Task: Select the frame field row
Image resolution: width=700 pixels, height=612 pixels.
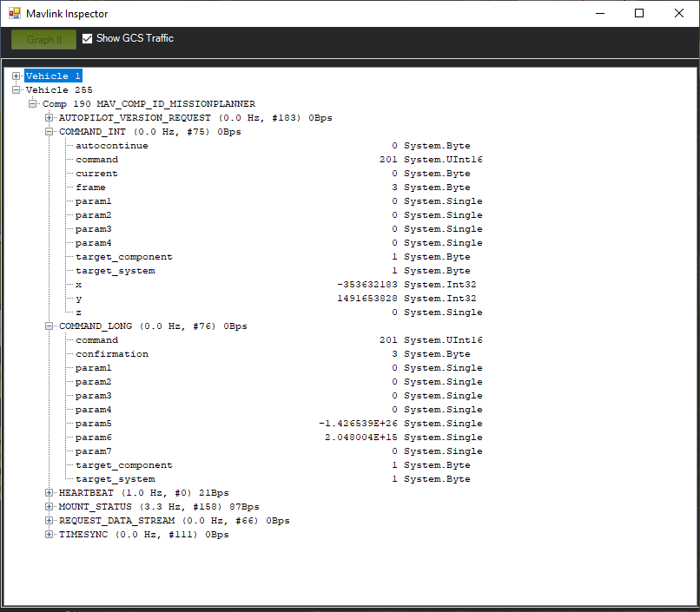Action: 273,188
